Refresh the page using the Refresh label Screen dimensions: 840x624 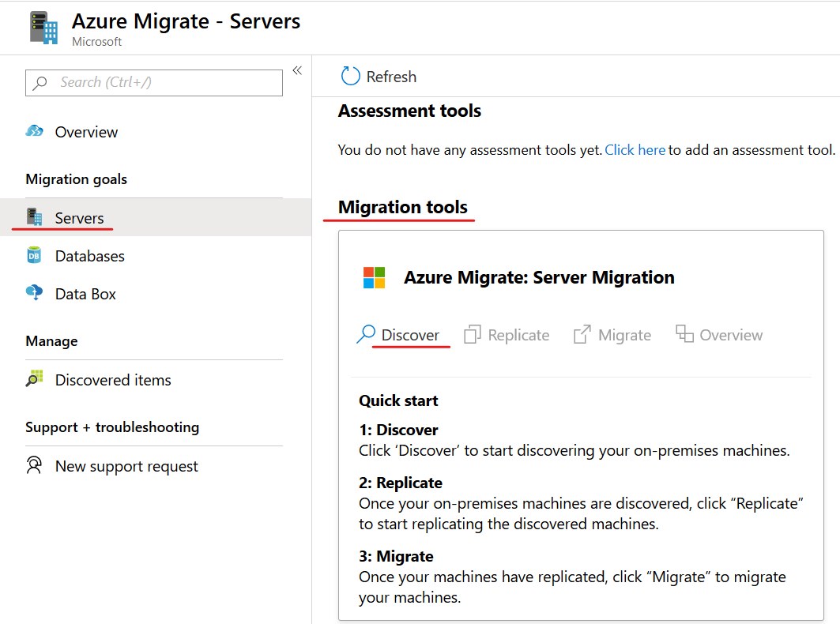[x=391, y=77]
